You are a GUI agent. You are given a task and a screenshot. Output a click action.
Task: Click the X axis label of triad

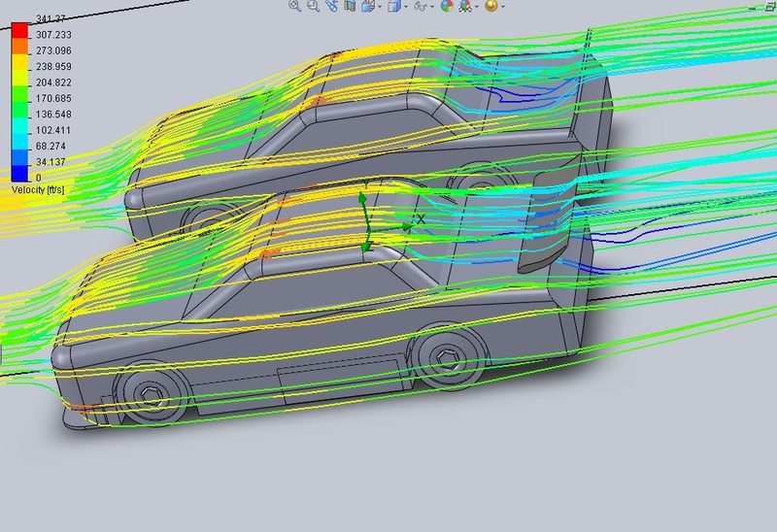tap(421, 218)
